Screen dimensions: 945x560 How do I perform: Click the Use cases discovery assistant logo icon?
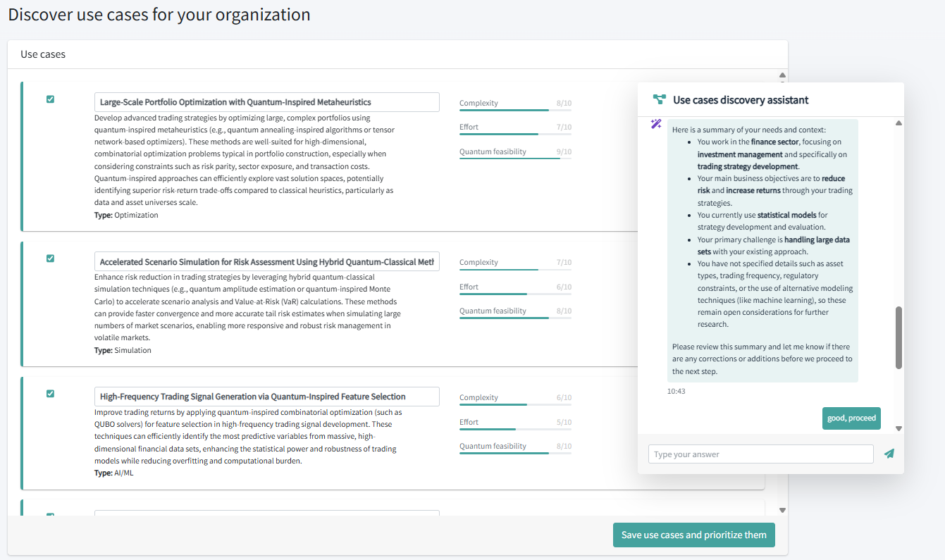coord(659,100)
